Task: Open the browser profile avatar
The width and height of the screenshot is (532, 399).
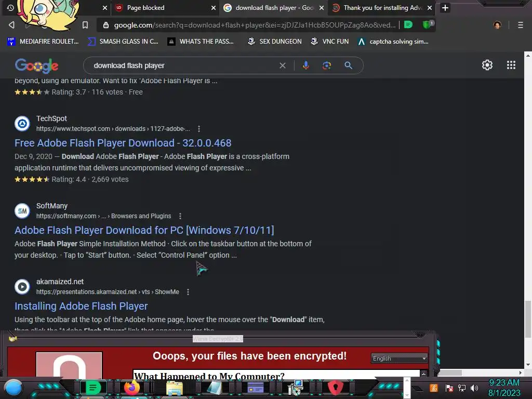Action: 497,25
